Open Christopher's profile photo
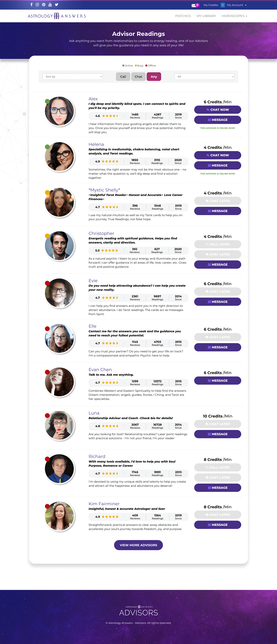The width and height of the screenshot is (277, 644). (x=59, y=246)
